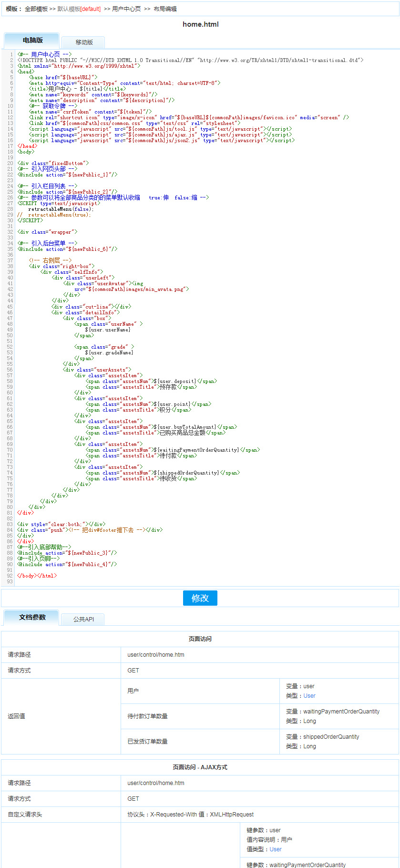Click the home.html page title
The height and width of the screenshot is (868, 400).
click(x=201, y=24)
